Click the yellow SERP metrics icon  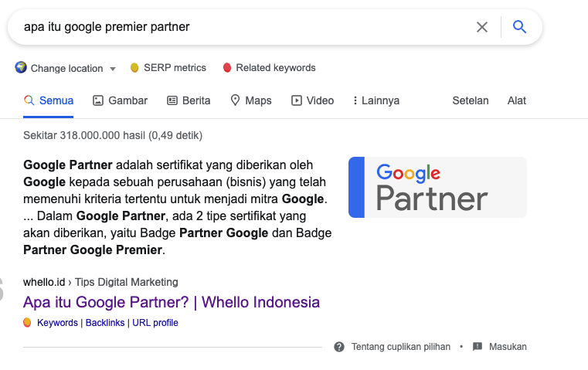tap(134, 68)
